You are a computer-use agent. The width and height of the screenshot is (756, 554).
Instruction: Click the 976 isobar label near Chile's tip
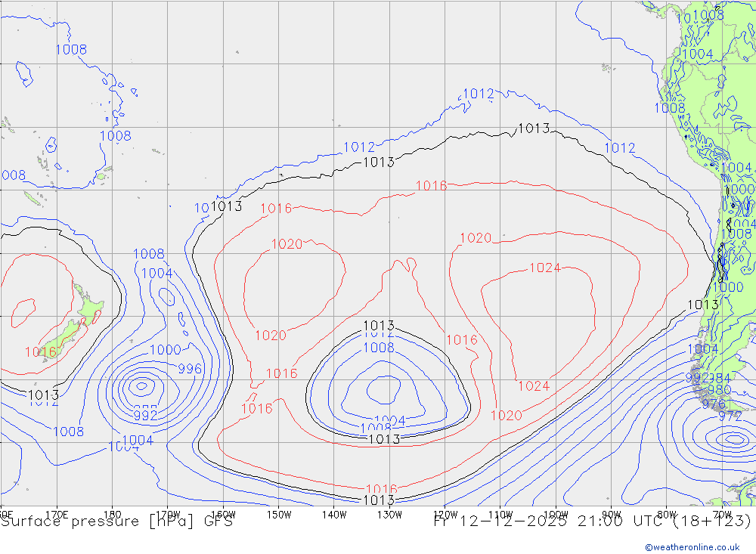click(x=714, y=404)
